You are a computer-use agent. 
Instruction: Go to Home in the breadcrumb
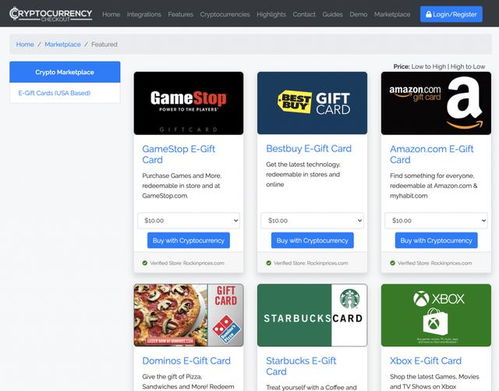(x=25, y=44)
